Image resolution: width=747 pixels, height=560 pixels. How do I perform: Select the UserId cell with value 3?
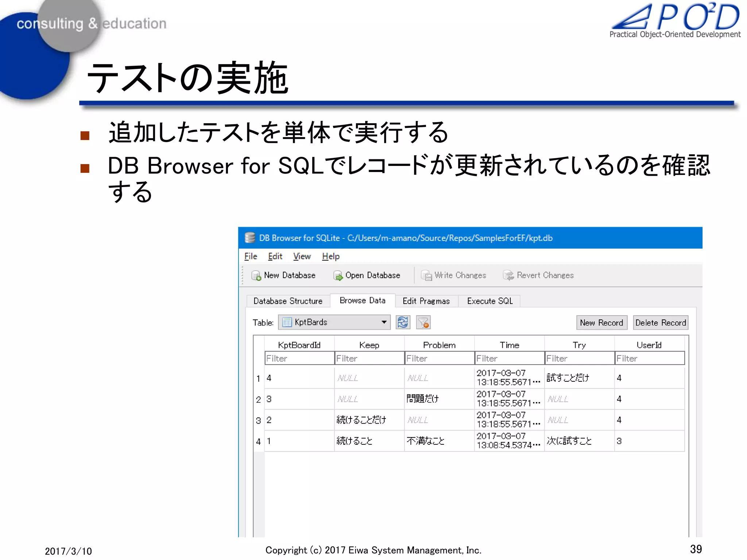tap(649, 441)
